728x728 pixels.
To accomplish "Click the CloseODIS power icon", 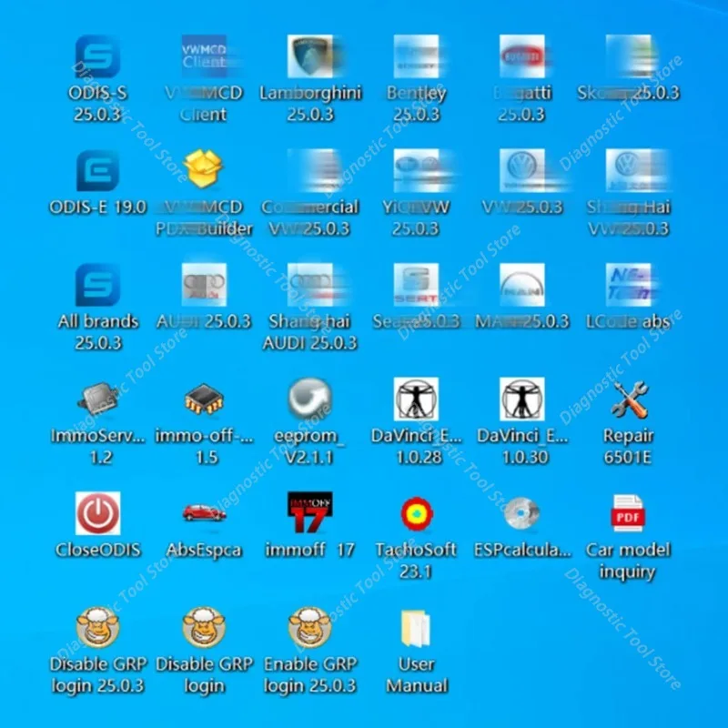I will click(x=97, y=513).
